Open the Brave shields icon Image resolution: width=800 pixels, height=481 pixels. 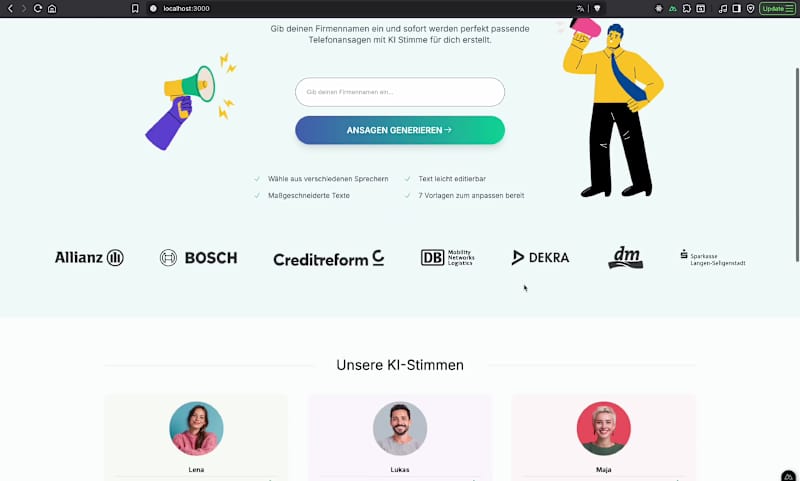click(x=597, y=9)
